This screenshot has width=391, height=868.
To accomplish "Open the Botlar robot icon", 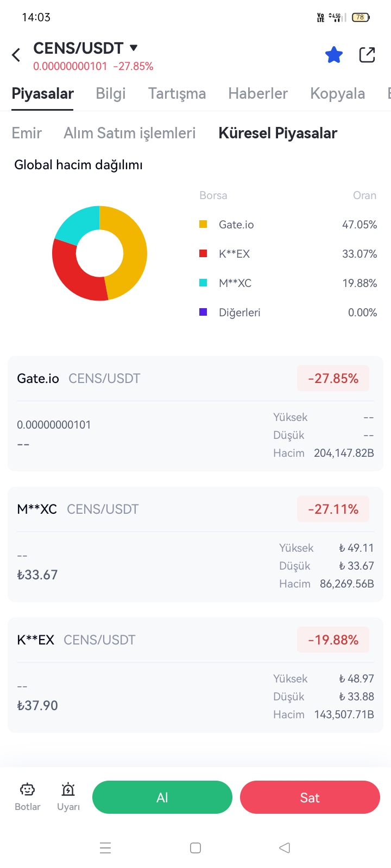I will pos(27,789).
